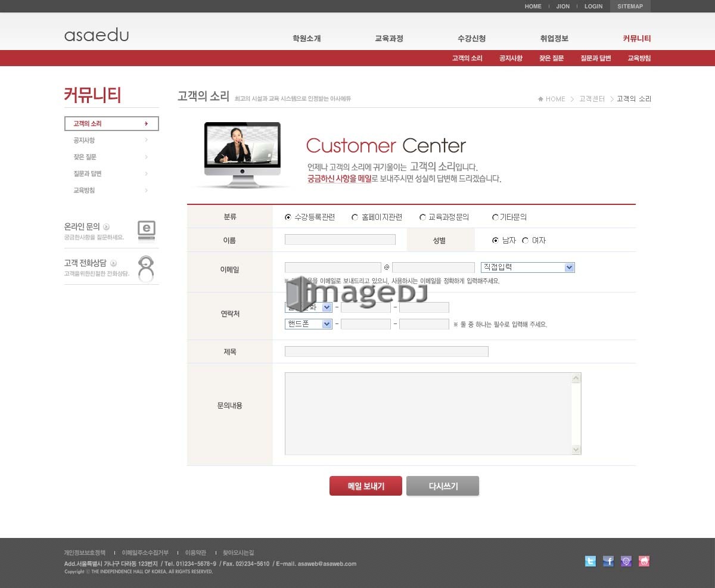Click the down arrow of the 문의내용 scrollbar
The image size is (715, 588).
coord(576,450)
